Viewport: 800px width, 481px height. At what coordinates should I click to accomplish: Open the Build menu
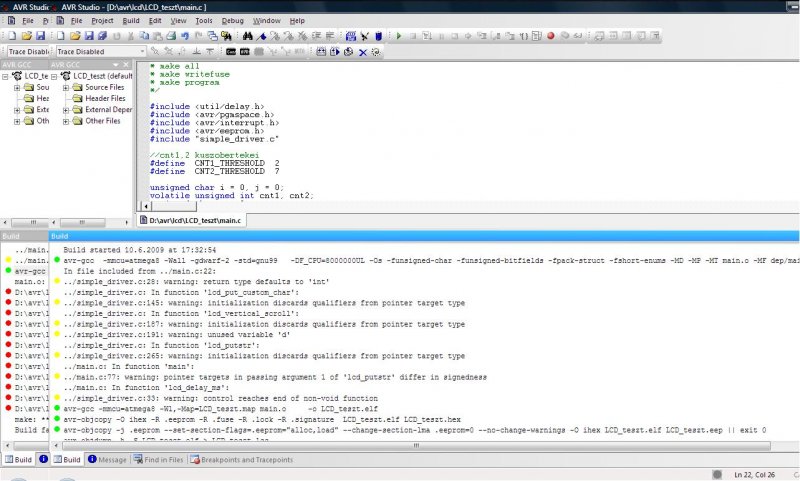[x=131, y=20]
